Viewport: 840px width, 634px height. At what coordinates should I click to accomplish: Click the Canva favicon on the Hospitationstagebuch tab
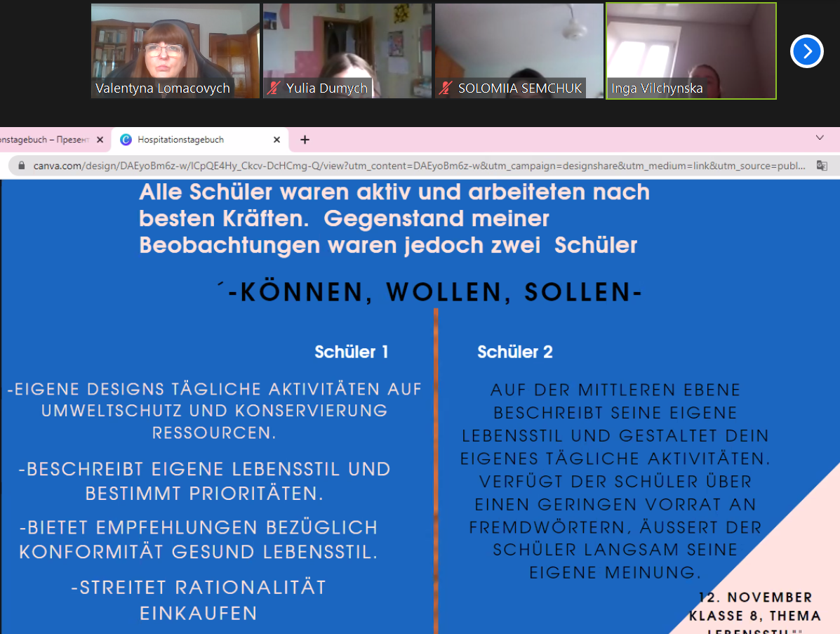(126, 140)
